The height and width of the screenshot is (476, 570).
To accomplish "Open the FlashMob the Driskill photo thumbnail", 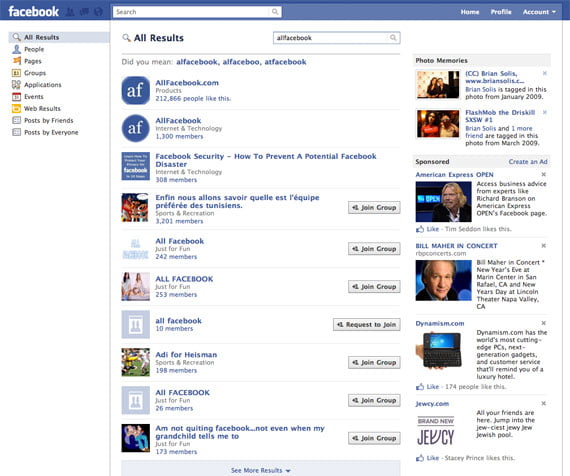I will pos(438,124).
